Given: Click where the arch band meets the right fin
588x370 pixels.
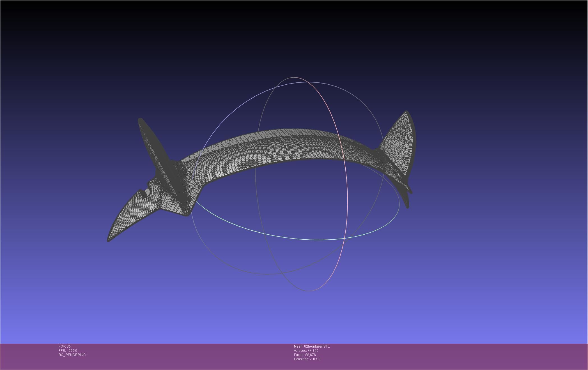Looking at the screenshot, I should coord(379,153).
